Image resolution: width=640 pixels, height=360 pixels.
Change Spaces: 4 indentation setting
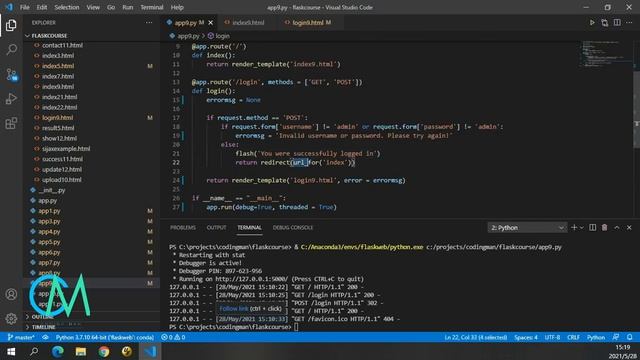point(526,337)
